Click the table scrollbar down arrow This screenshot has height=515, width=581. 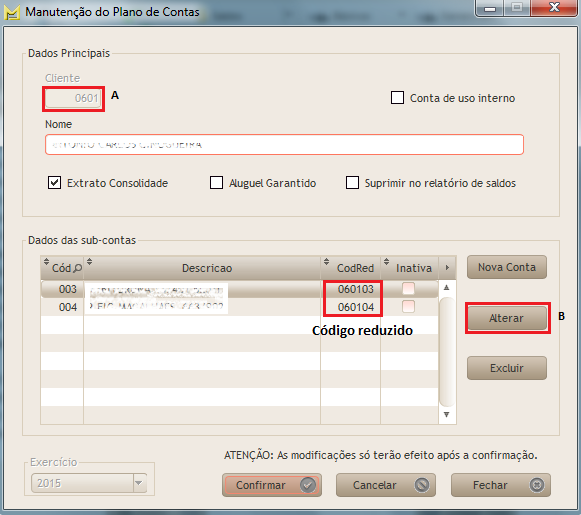(446, 414)
